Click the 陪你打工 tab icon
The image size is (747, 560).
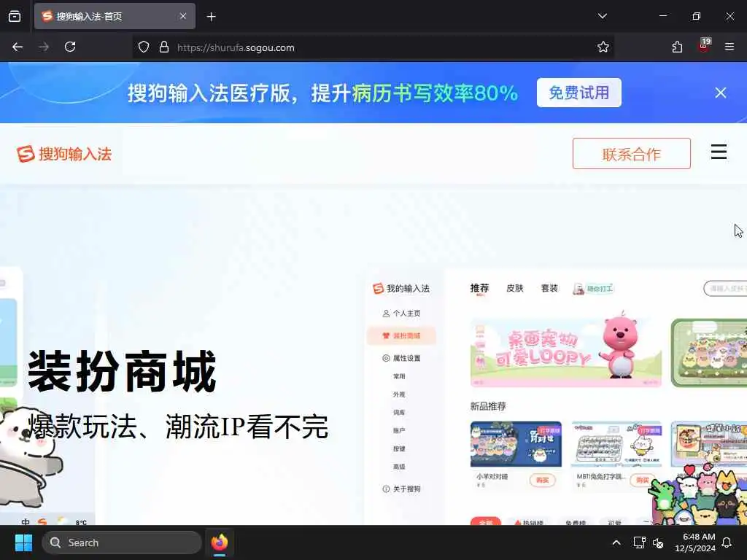tap(593, 289)
